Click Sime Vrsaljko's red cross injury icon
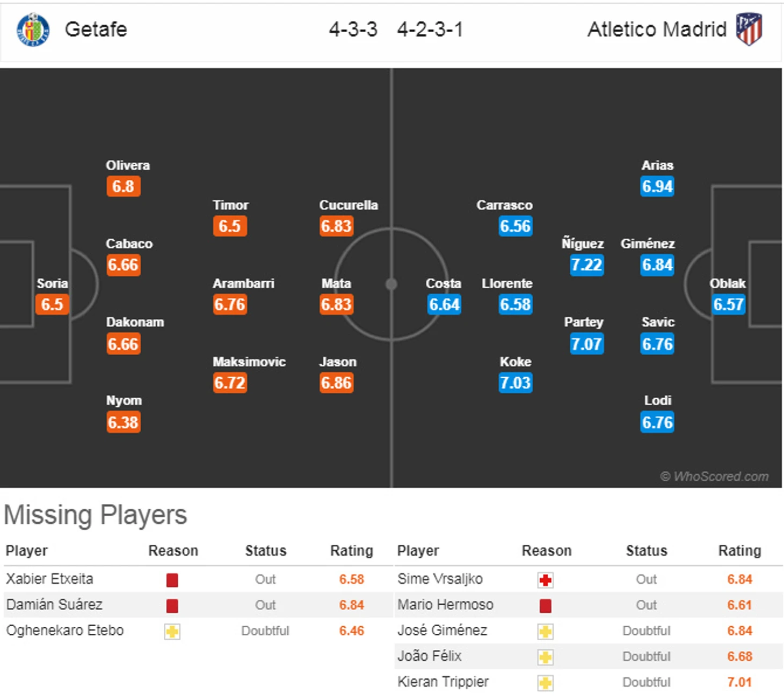The width and height of the screenshot is (784, 696). [545, 580]
